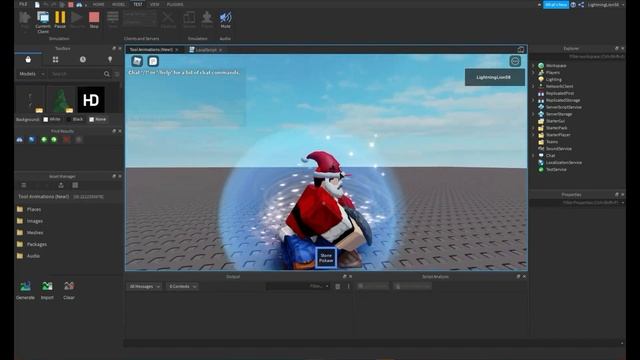Mute the game audio

tap(225, 20)
